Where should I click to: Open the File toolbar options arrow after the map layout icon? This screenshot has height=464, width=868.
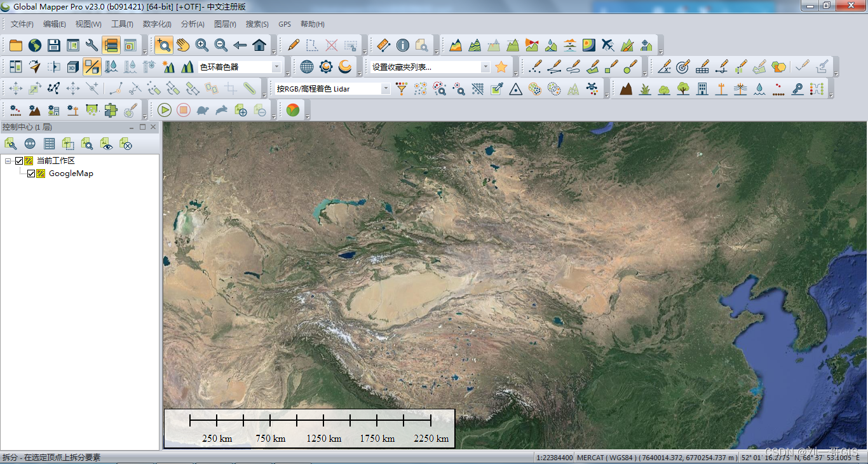tap(144, 50)
